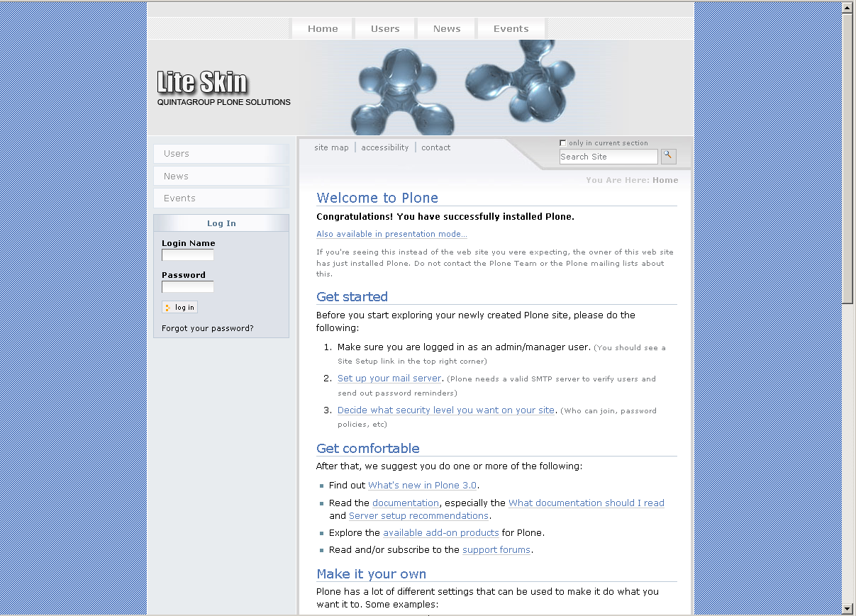Click the 'log in' button
This screenshot has height=616, width=856.
coord(179,307)
